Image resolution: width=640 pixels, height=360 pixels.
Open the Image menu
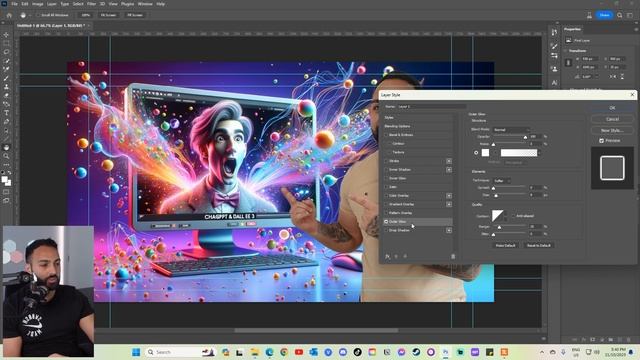point(38,4)
